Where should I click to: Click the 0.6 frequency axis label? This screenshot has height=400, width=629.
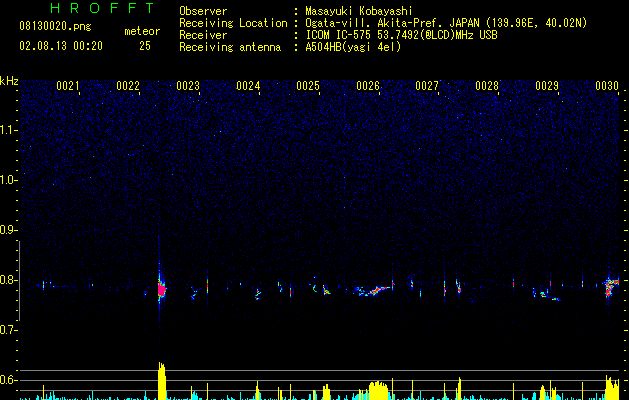8,380
